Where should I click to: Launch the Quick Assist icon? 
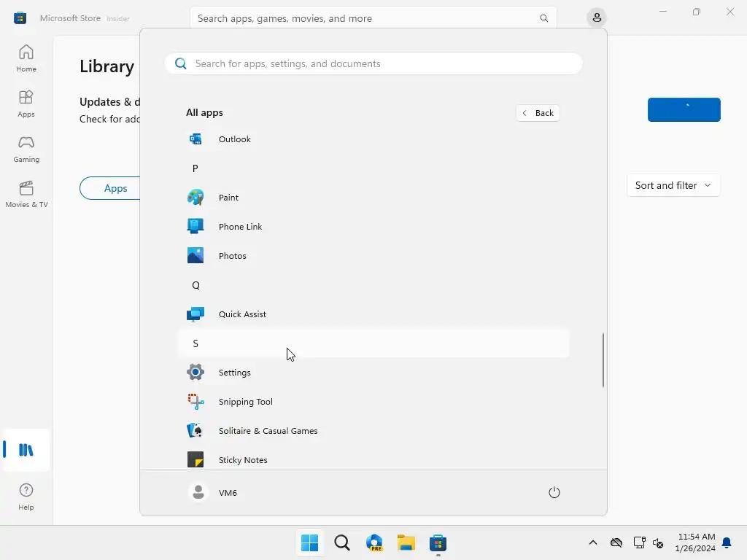196,314
